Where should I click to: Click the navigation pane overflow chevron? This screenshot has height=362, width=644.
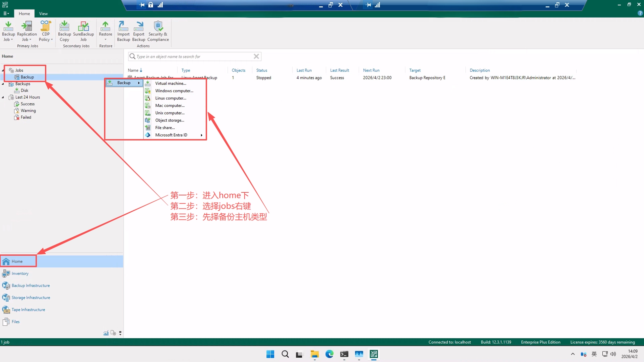click(x=120, y=333)
